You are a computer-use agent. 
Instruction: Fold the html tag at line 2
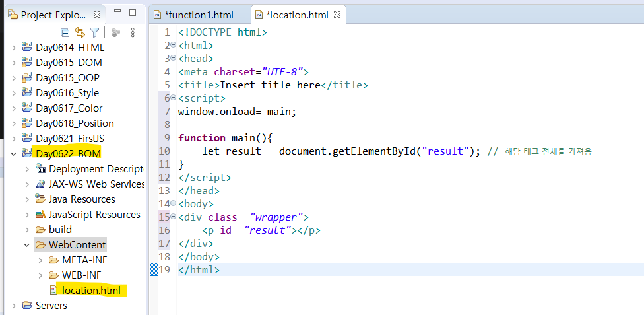point(173,45)
